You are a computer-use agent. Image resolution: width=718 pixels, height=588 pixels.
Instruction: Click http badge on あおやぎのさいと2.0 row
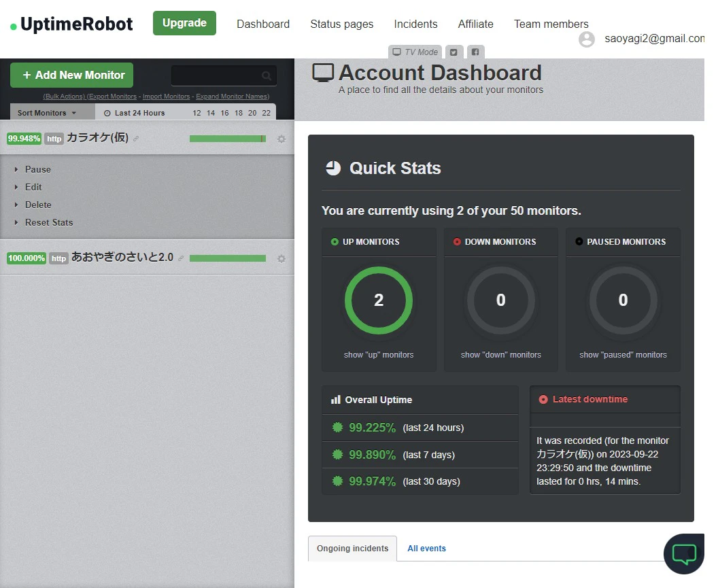click(58, 258)
